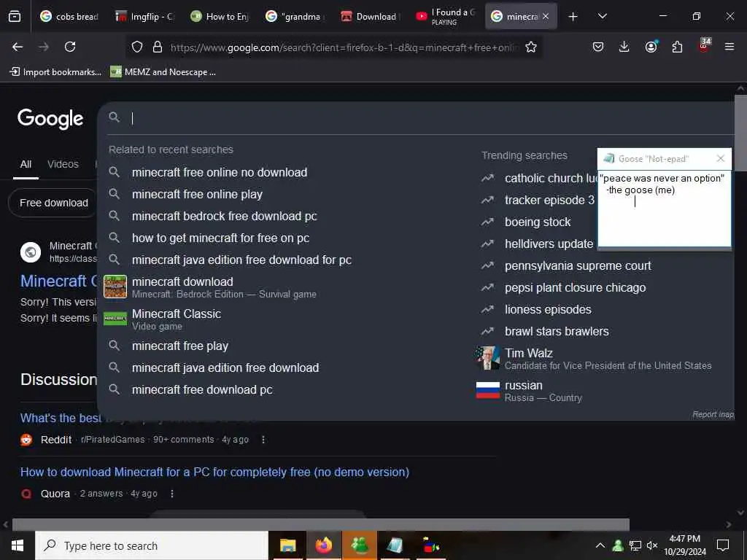Open Firefox View icon in tab bar

tap(15, 17)
